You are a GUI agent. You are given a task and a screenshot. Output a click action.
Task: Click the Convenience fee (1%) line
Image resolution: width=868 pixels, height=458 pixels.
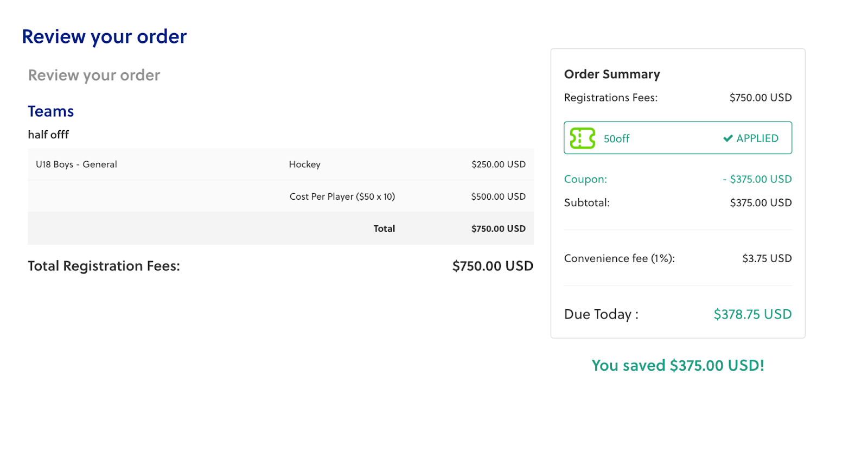(x=678, y=258)
